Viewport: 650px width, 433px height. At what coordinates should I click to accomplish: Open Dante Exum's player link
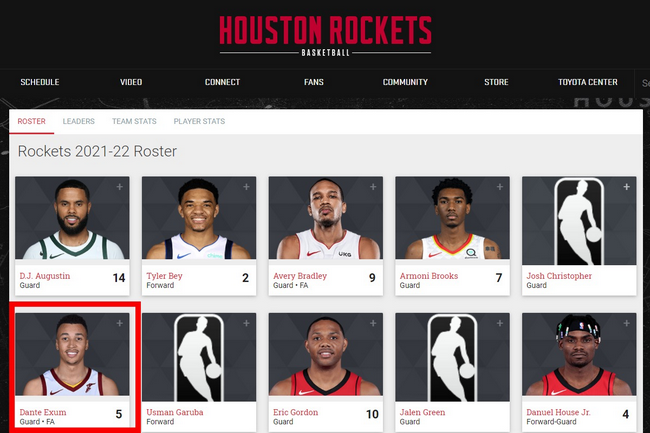point(43,412)
